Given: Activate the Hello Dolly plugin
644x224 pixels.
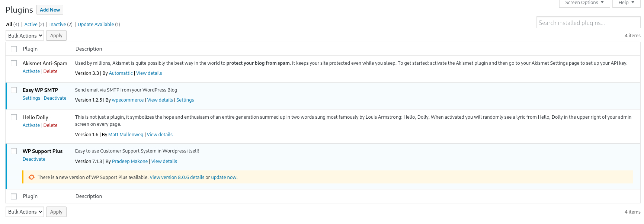Looking at the screenshot, I should 31,125.
